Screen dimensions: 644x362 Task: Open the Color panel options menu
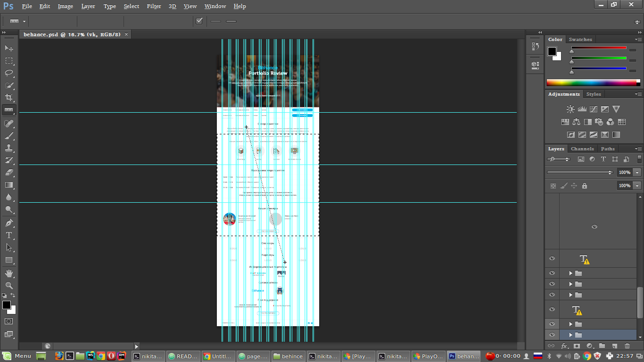[x=638, y=39]
